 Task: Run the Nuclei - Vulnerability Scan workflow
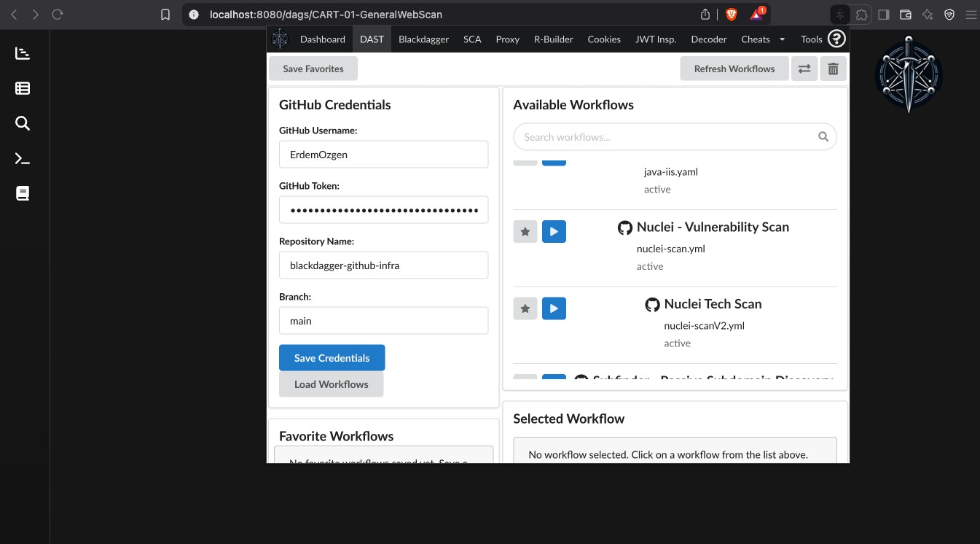click(554, 231)
